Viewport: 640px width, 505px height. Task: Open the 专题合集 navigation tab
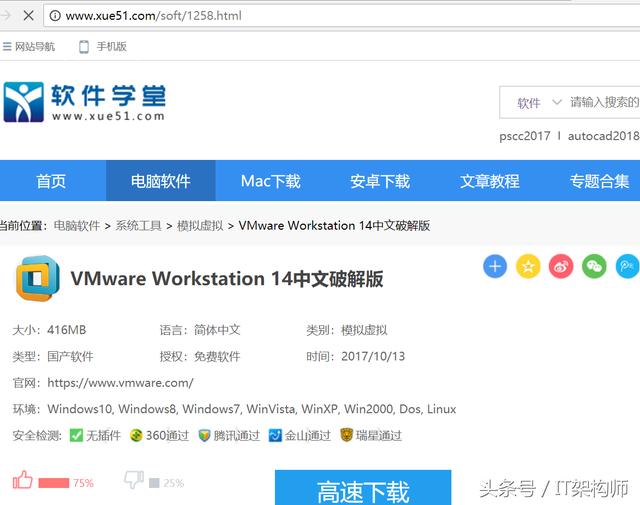coord(599,181)
